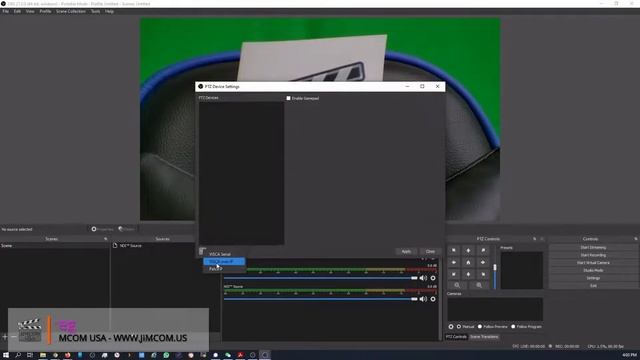
Task: Open NDI Source mixer settings gear
Action: coord(433,299)
